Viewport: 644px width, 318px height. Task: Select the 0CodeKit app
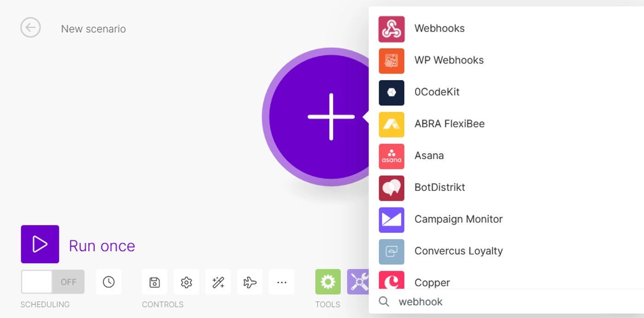point(437,92)
